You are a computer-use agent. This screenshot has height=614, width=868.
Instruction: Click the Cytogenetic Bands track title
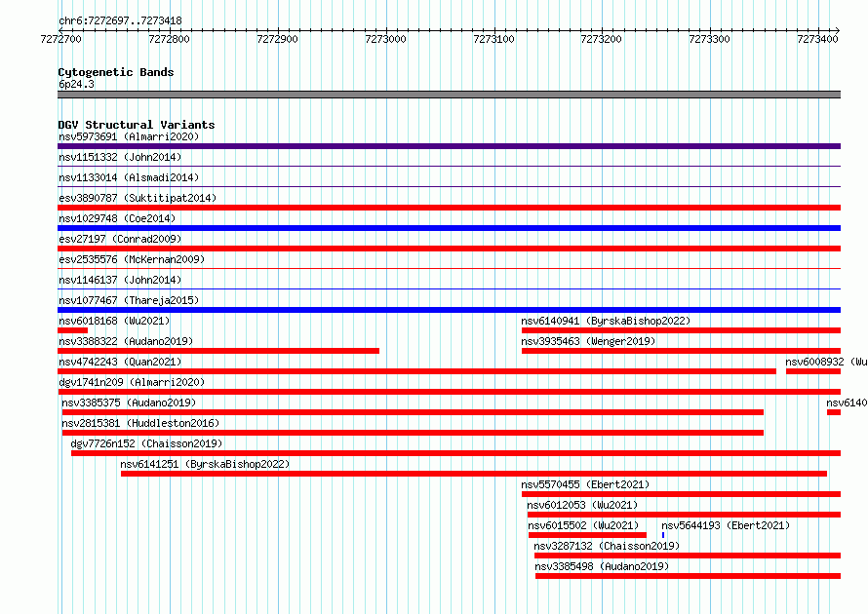(116, 72)
